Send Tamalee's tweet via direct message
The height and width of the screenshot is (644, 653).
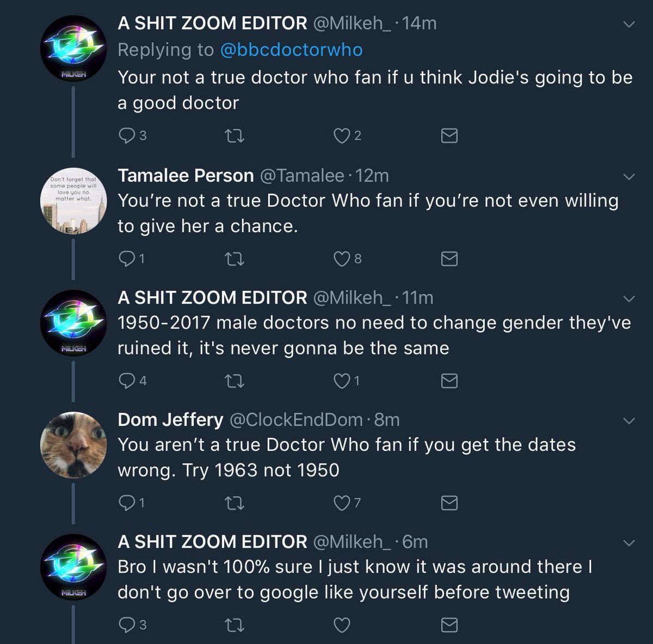click(x=449, y=259)
